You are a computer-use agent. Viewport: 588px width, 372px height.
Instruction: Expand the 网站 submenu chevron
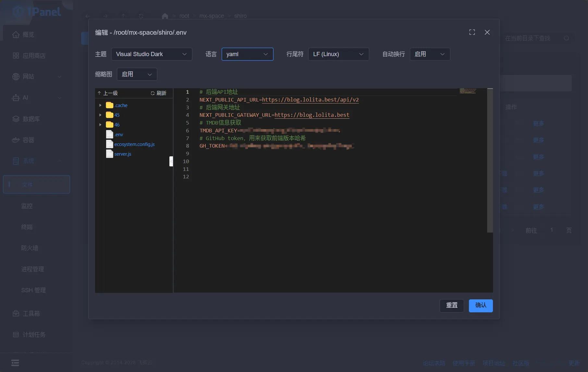pos(59,77)
